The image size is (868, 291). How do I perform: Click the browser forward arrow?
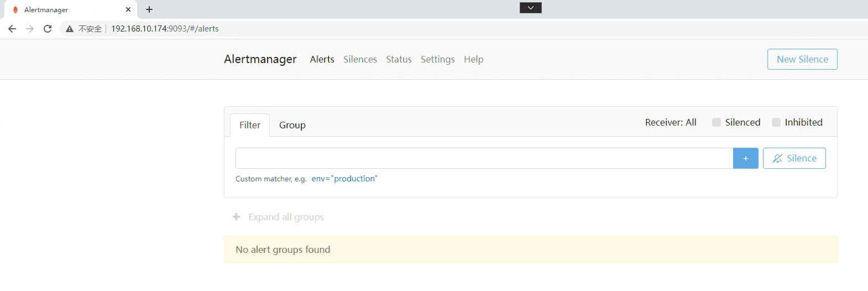coord(30,29)
